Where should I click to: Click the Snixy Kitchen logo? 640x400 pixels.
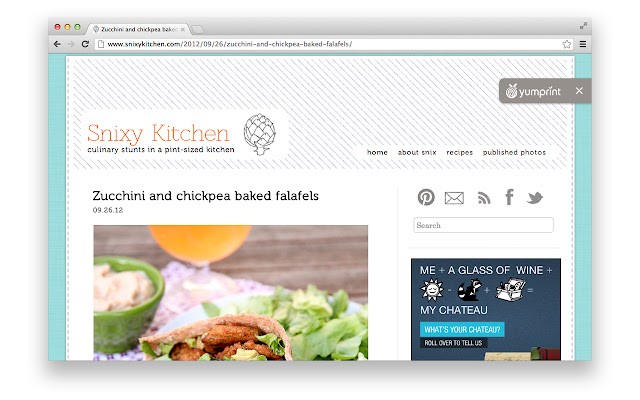182,135
